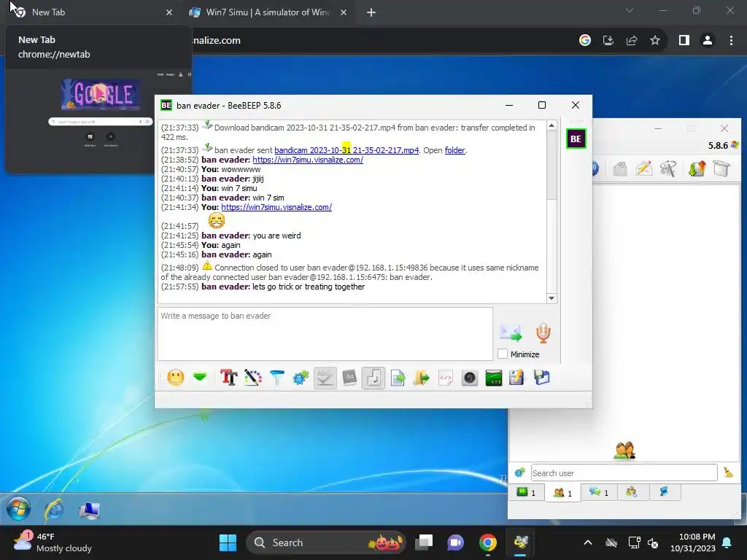The height and width of the screenshot is (560, 747).
Task: Open the Windows 11 Start button
Action: [228, 542]
